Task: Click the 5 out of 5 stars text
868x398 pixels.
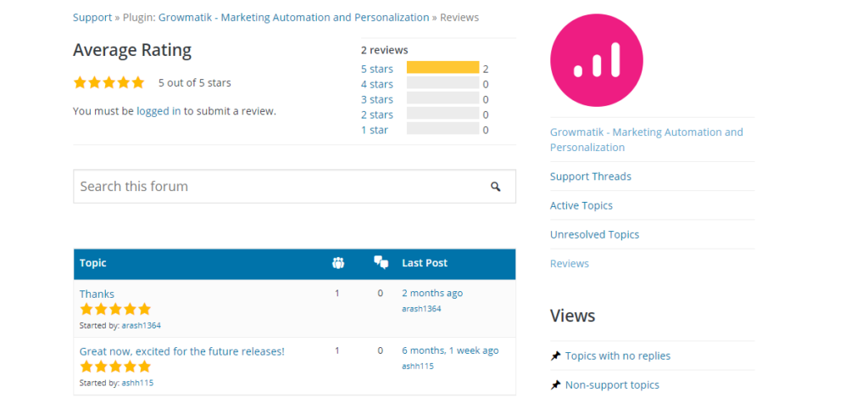Action: (195, 83)
